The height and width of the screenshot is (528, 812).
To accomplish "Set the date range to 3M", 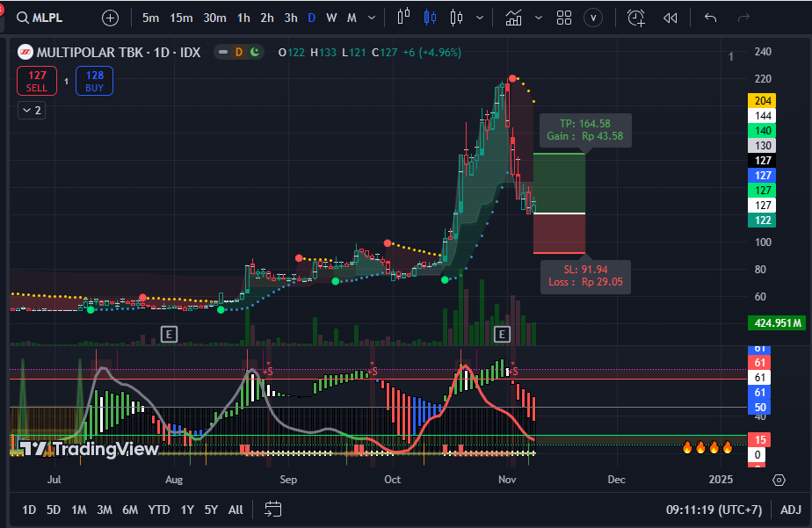I will (104, 510).
